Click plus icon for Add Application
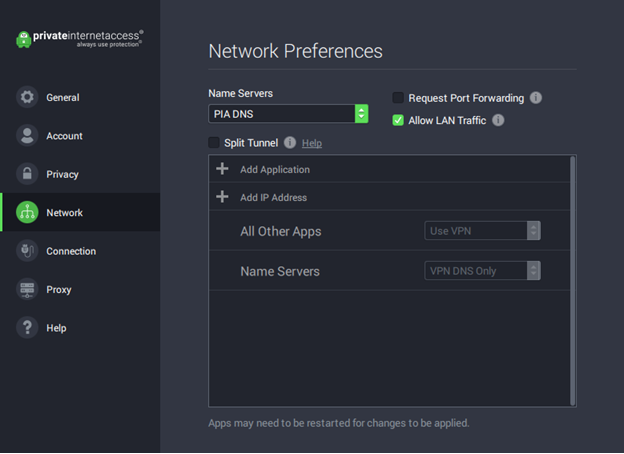 tap(222, 169)
